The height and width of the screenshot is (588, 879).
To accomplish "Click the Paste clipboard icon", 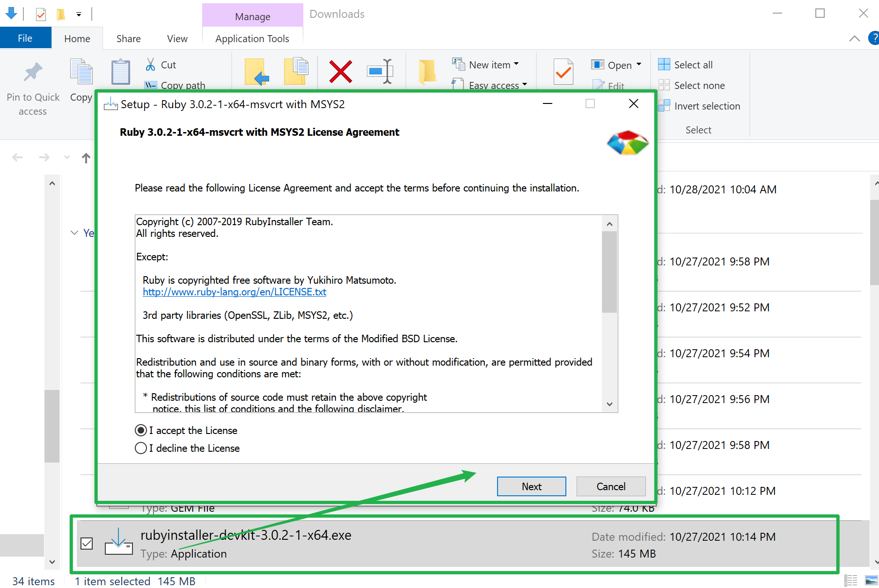I will pyautogui.click(x=120, y=73).
